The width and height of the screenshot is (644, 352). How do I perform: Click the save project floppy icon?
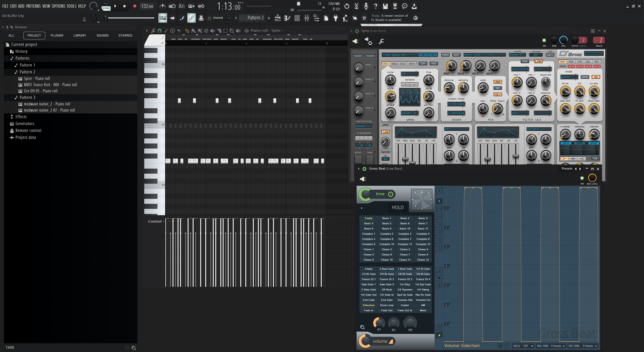[385, 6]
